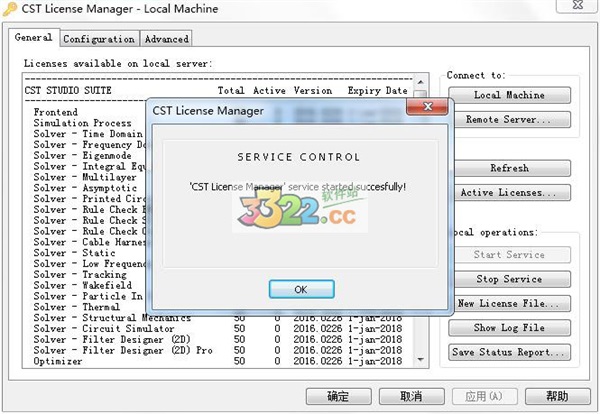Select Solver - Asymptotic row
Viewport: 600px width, 414px height.
[85, 188]
